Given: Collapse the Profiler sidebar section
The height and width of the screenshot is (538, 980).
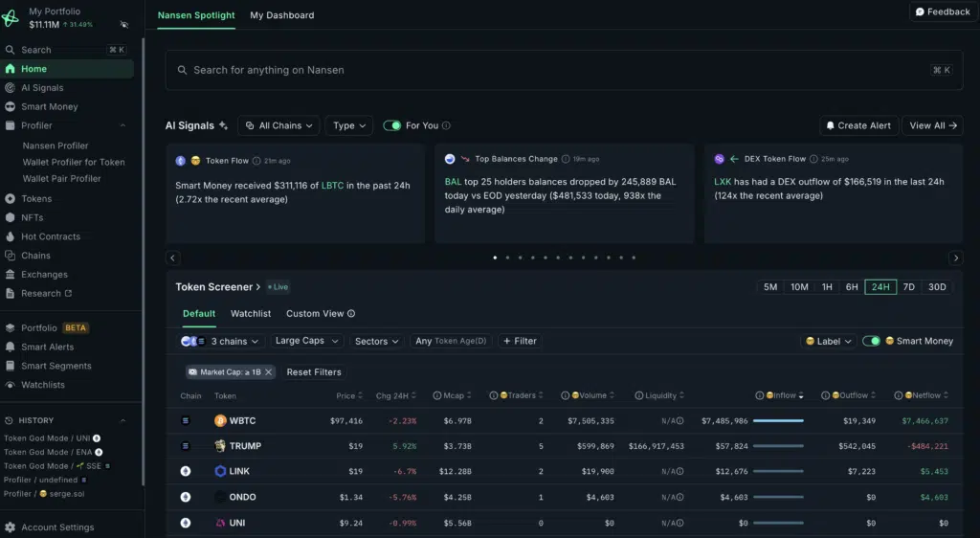Looking at the screenshot, I should tap(123, 125).
